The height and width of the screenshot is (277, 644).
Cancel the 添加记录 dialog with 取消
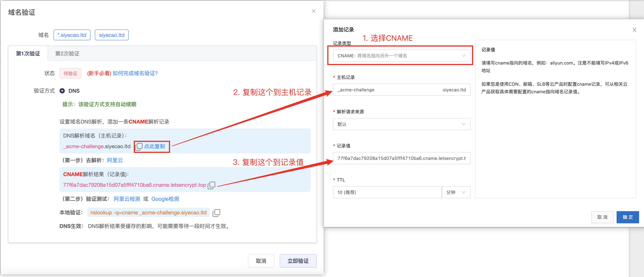602,217
